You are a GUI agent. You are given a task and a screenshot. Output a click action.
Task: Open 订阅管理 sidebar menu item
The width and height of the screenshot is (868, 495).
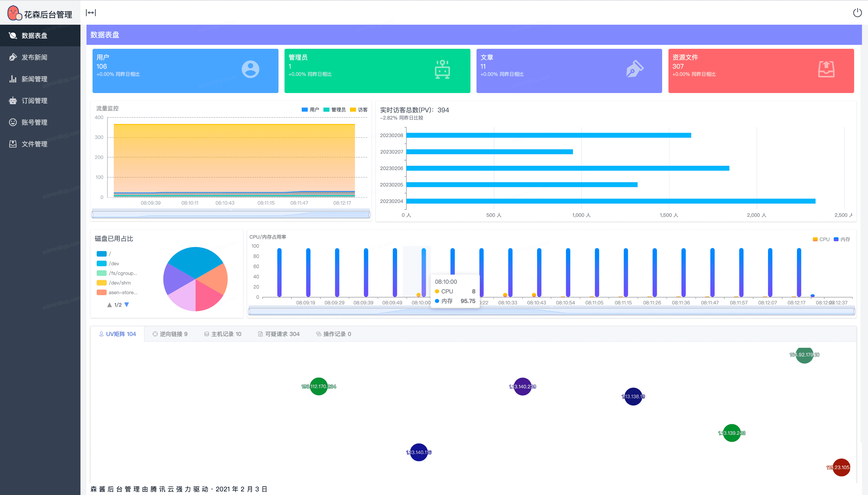point(40,101)
